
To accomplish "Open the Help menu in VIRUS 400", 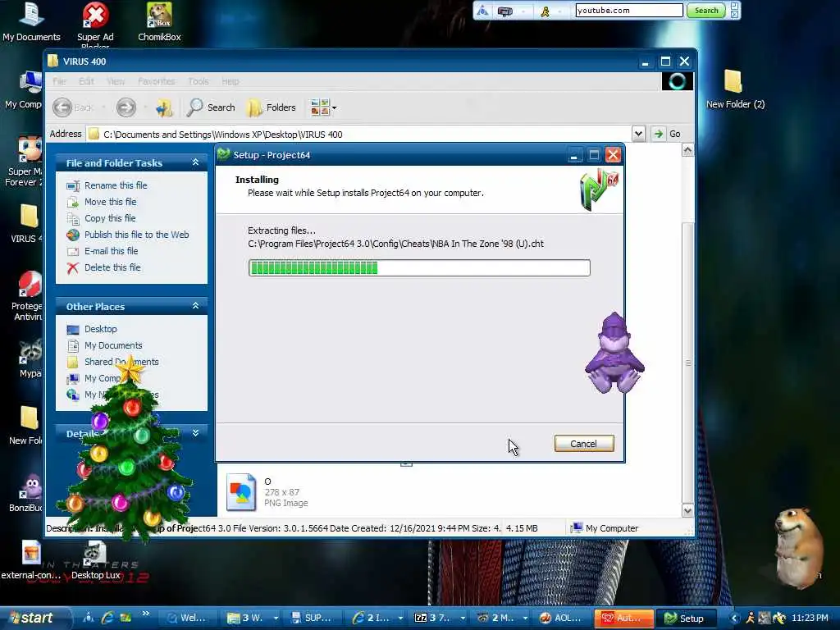I will tap(231, 81).
